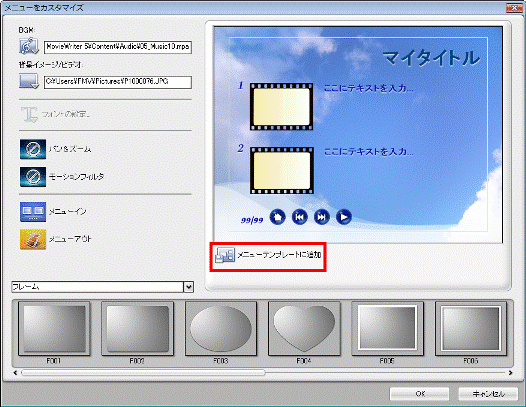
Task: Click first ここにテキストを入力 text
Action: point(368,88)
